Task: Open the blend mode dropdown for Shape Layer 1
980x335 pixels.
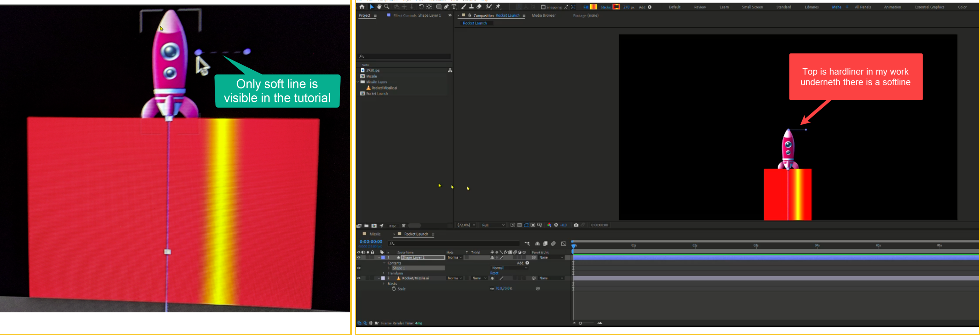Action: coord(455,258)
